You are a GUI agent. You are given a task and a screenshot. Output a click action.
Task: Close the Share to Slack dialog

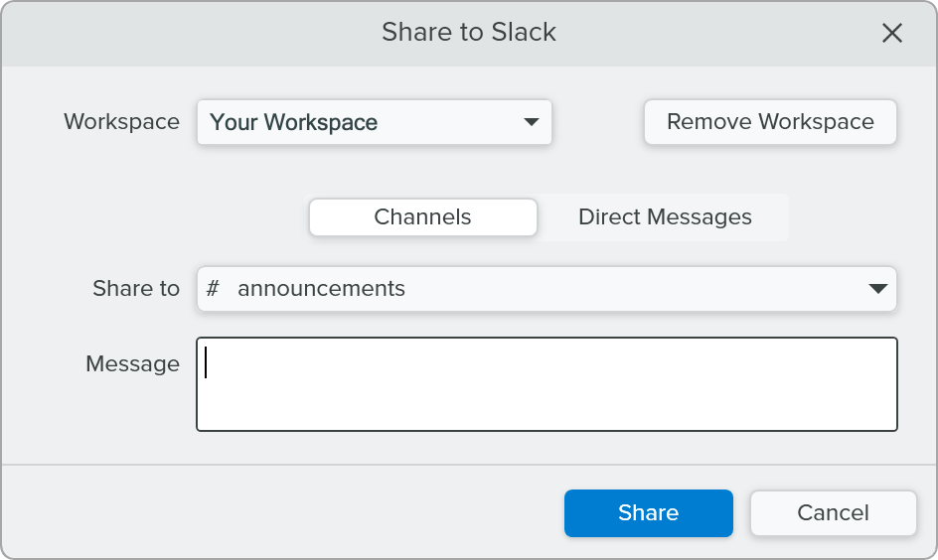(892, 33)
